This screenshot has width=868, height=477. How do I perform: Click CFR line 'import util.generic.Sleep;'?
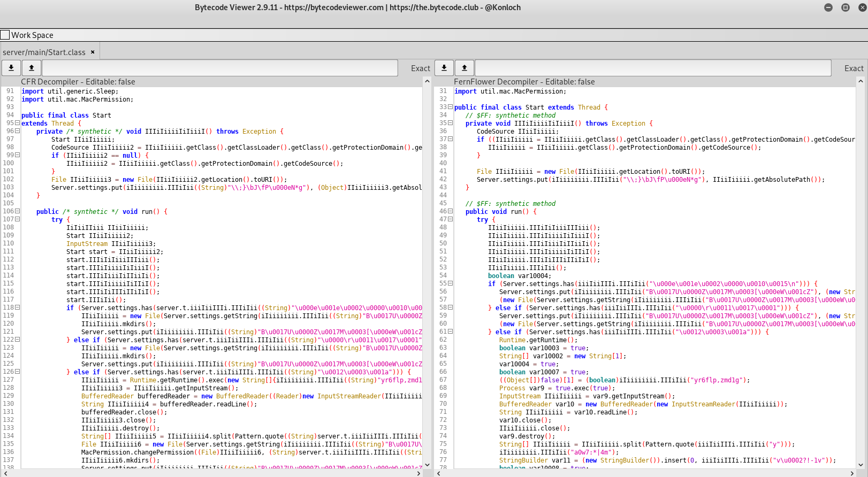70,91
